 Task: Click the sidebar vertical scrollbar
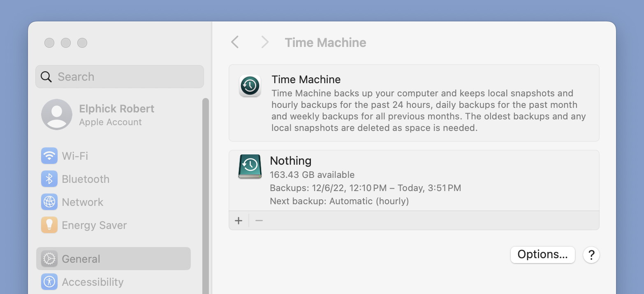(x=206, y=196)
